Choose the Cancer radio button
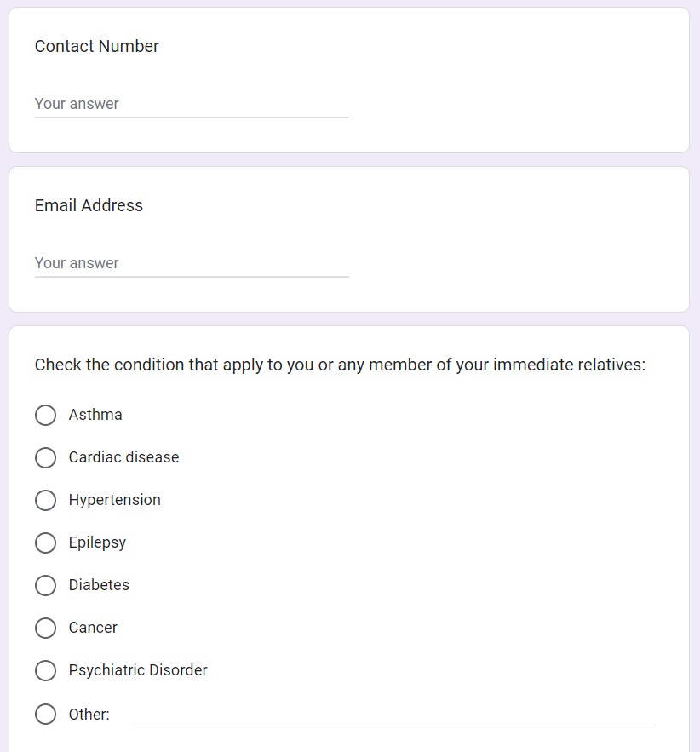 tap(45, 628)
